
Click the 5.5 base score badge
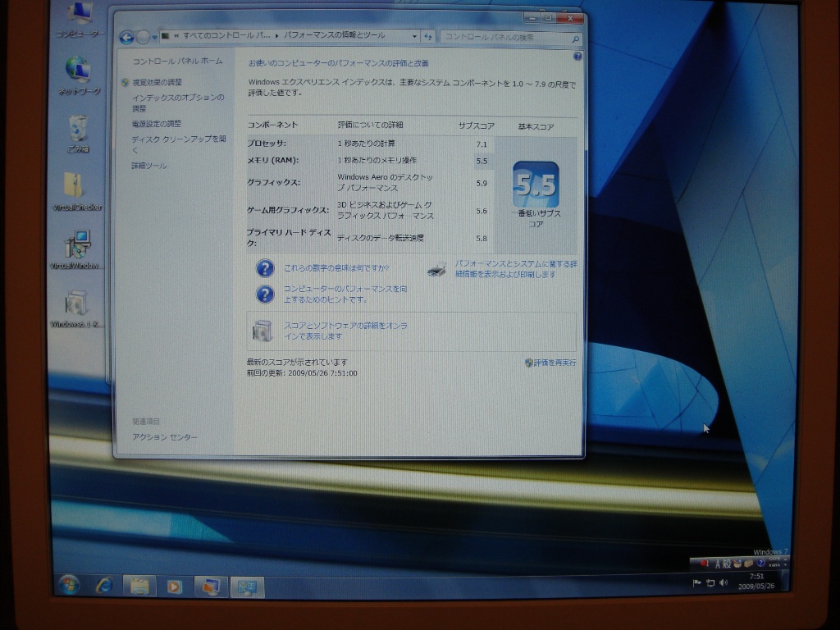tap(536, 185)
